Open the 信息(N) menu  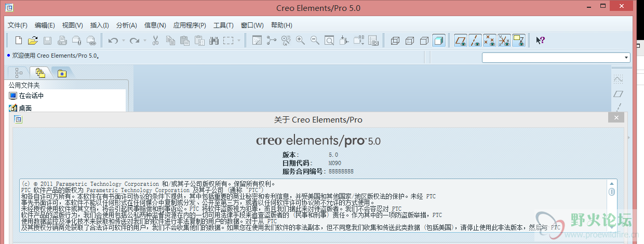pyautogui.click(x=155, y=25)
